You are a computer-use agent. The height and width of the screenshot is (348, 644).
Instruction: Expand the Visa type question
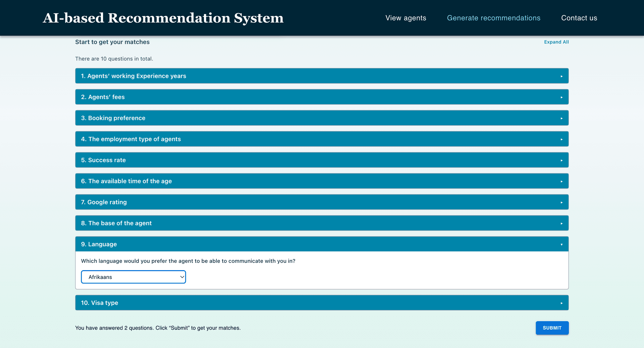(x=321, y=303)
